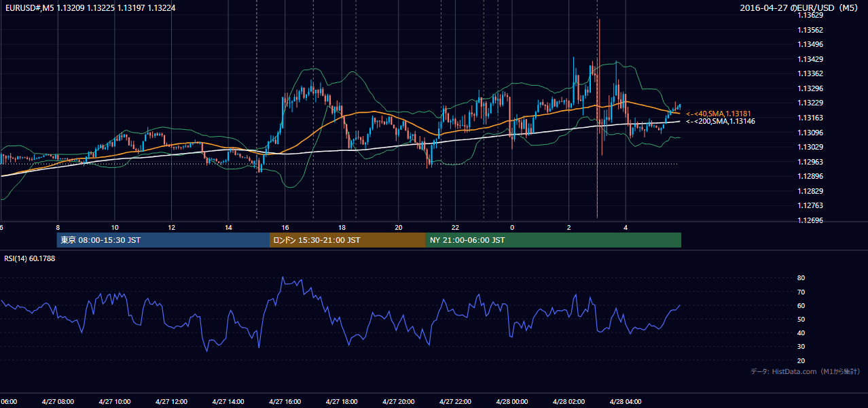Click price axis value 1.13629

tap(810, 15)
